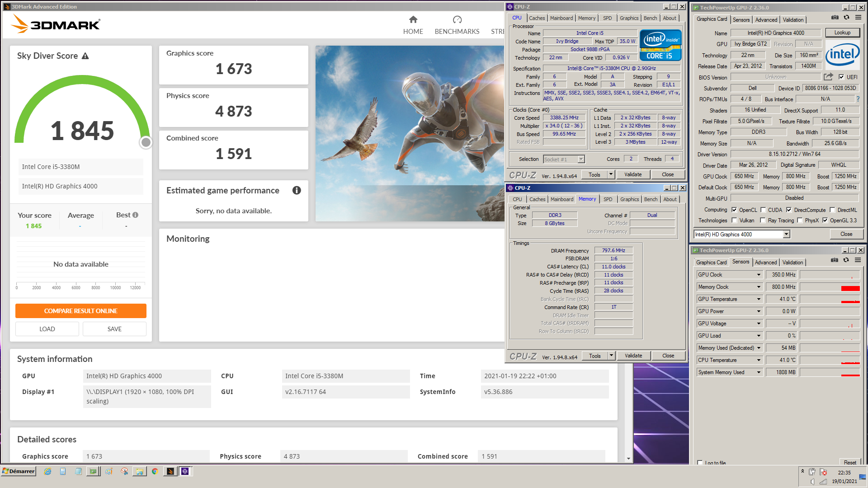The width and height of the screenshot is (868, 488).
Task: Click the Sky Diver Score warning icon
Action: coord(85,56)
